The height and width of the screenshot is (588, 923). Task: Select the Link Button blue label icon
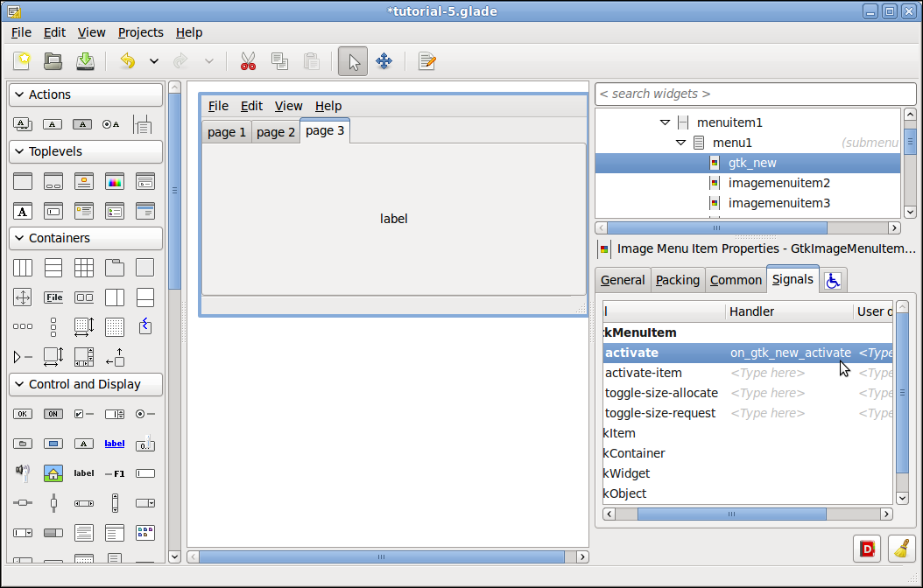114,444
